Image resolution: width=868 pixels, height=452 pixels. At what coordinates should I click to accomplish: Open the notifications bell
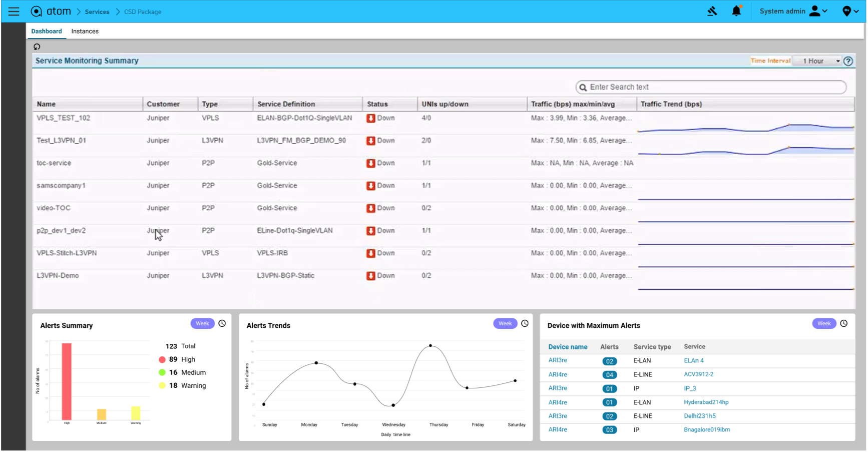(x=736, y=11)
